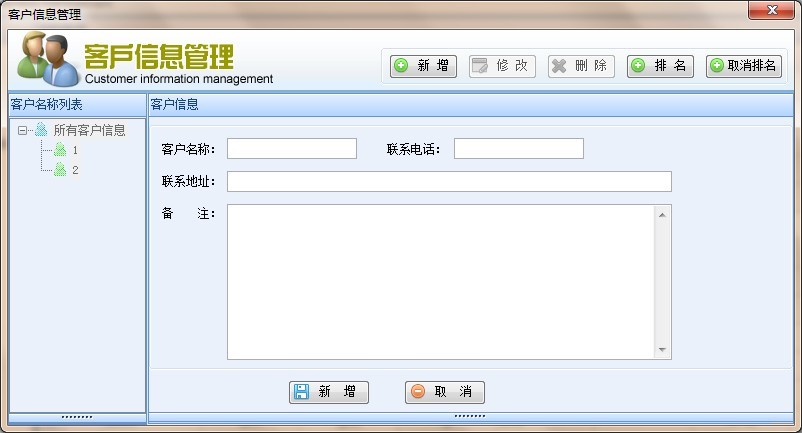Click the 删除 delete toolbar button
Image resolution: width=802 pixels, height=433 pixels.
(580, 66)
